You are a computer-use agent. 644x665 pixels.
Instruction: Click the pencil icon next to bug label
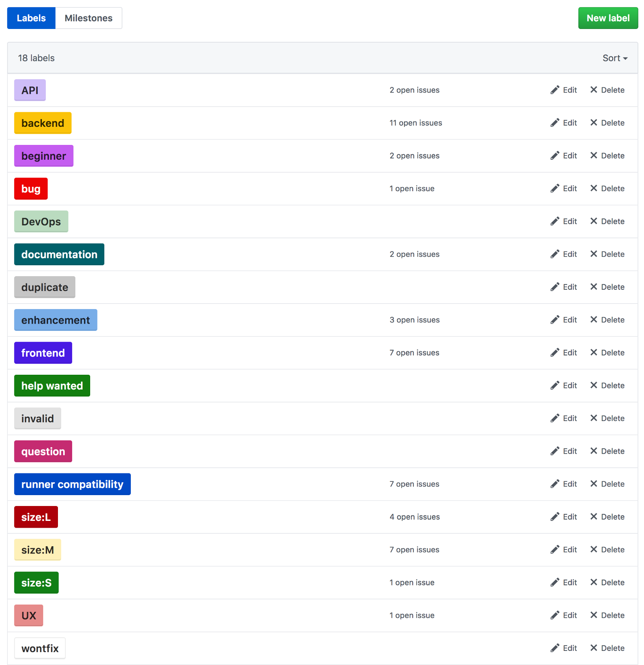[555, 188]
